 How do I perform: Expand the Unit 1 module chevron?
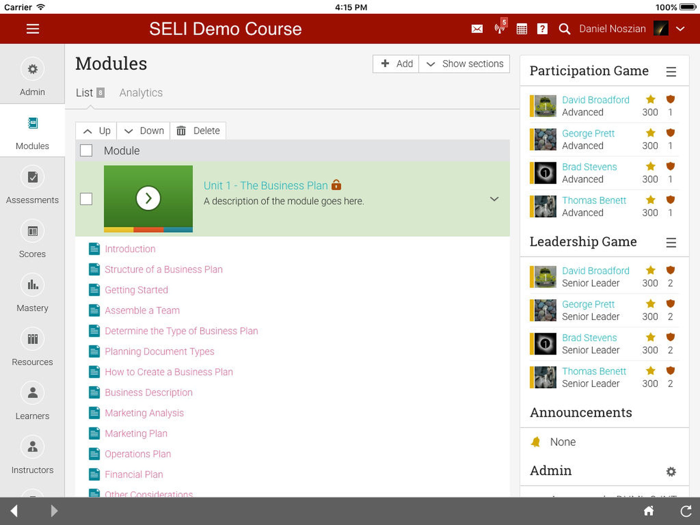pos(494,199)
